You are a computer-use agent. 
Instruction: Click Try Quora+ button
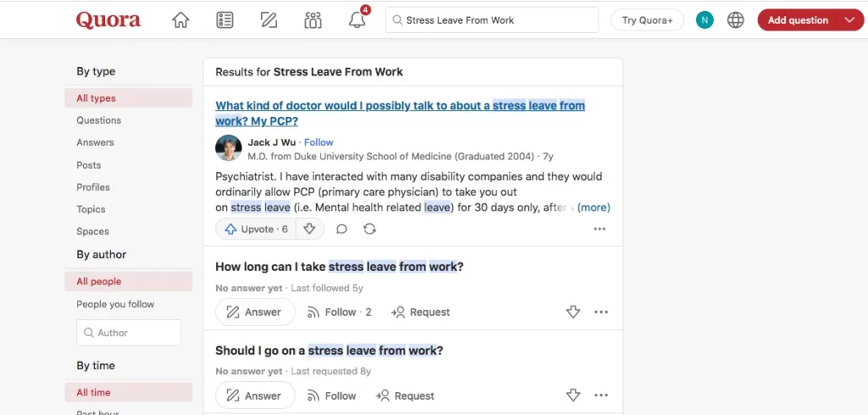tap(647, 20)
